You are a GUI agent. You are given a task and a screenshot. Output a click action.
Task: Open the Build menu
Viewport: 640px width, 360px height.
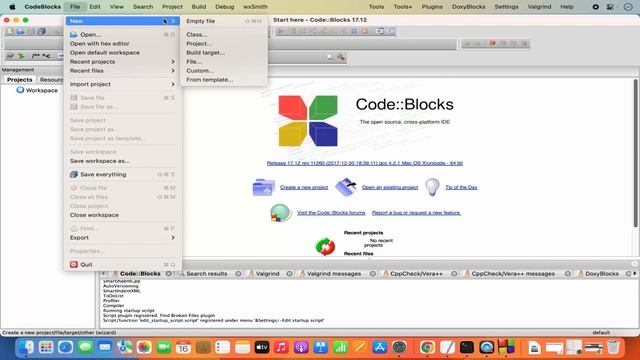[x=199, y=7]
